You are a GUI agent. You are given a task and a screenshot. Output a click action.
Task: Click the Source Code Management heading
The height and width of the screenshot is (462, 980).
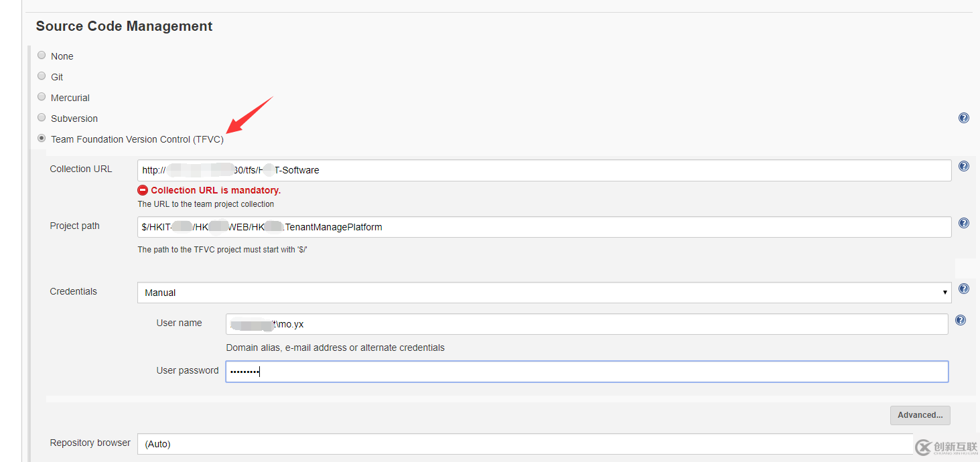[124, 26]
